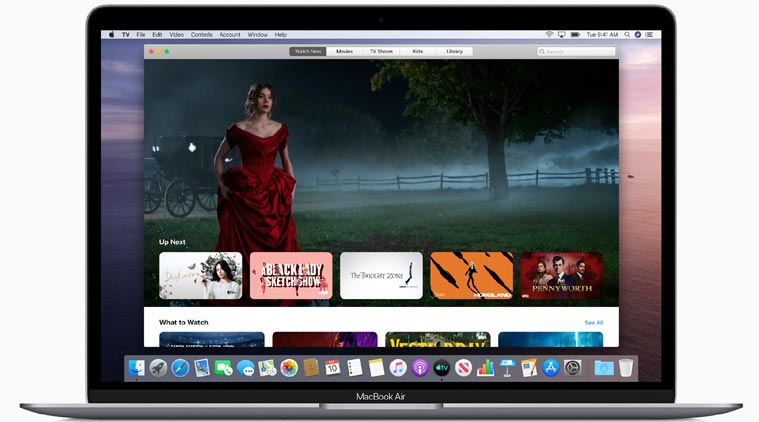Click the Up Next heading

172,242
